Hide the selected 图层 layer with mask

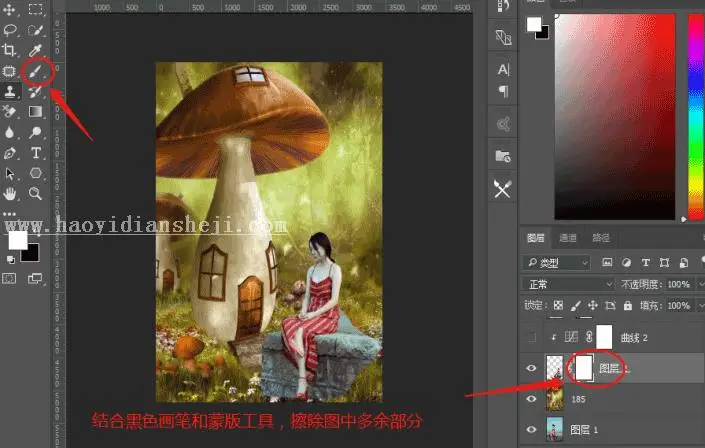click(x=531, y=368)
